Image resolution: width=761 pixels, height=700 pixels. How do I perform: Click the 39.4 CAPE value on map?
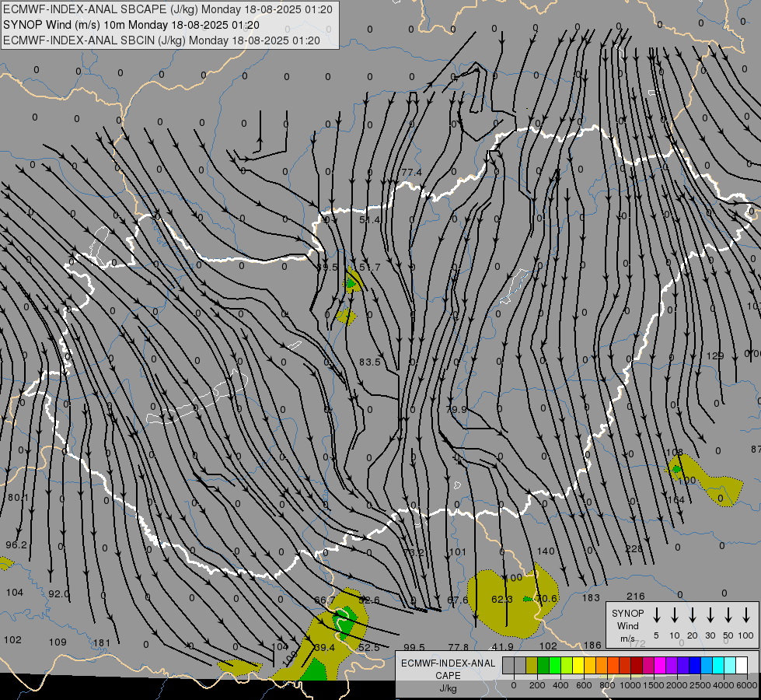point(325,648)
